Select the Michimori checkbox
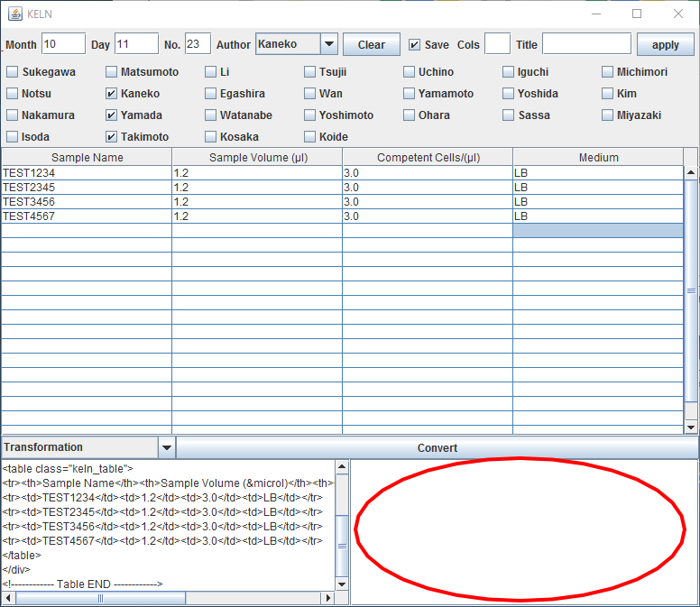The image size is (700, 607). tap(607, 72)
